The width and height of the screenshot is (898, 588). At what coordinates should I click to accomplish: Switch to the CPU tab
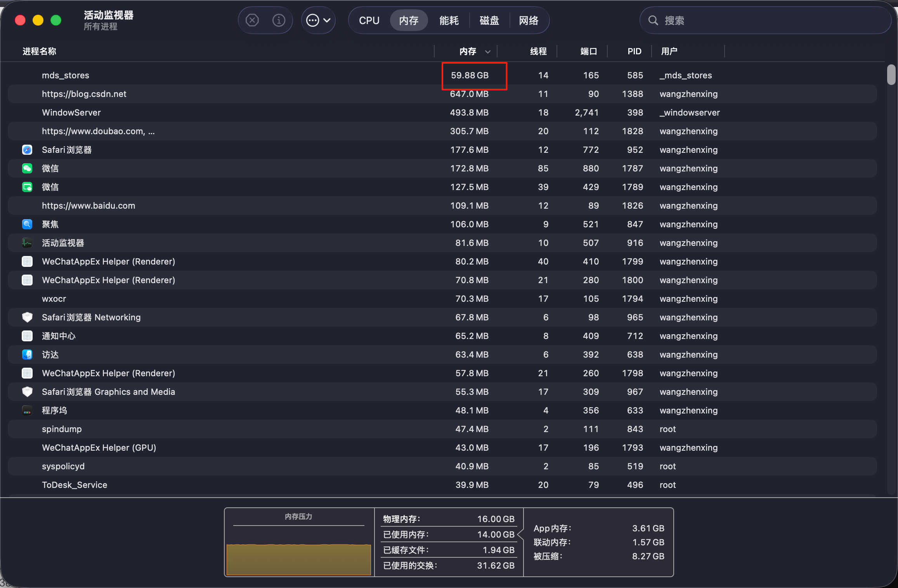coord(369,21)
